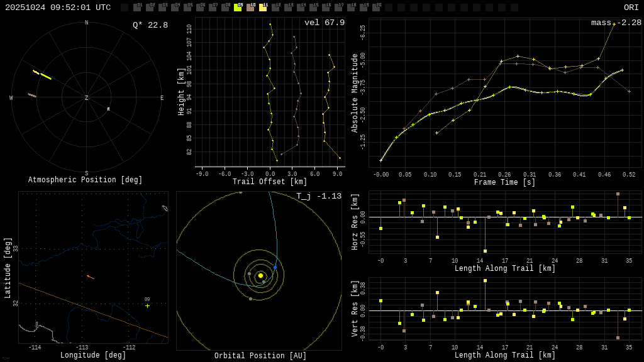Click the gray station 15 indicator box
Image resolution: width=644 pixels, height=362 pixels.
(x=313, y=8)
